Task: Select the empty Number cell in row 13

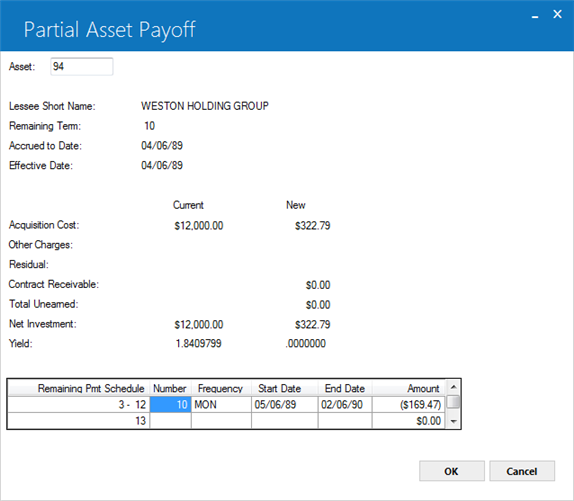Action: click(x=170, y=421)
